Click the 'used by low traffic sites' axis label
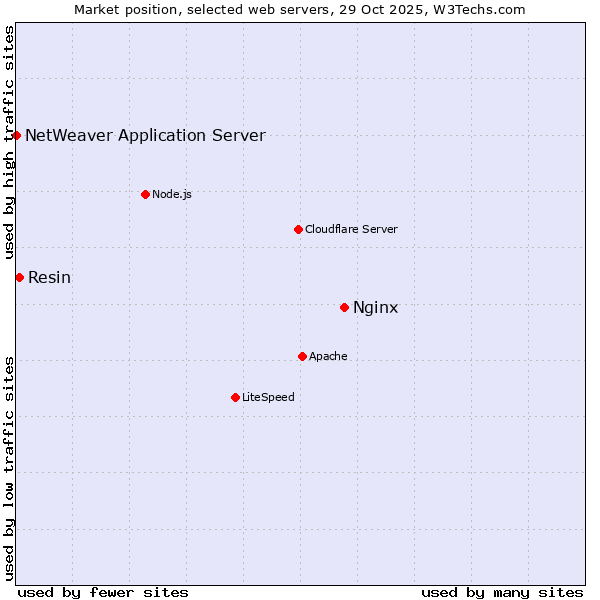Screen dimensions: 600x600 [9, 466]
